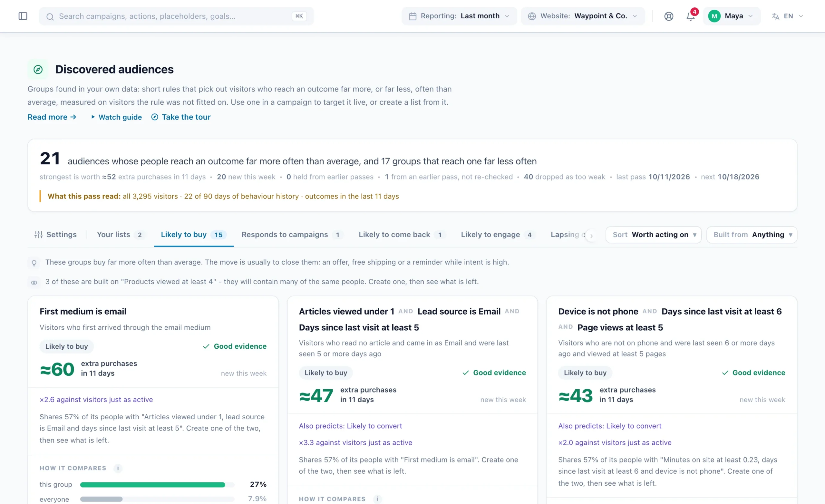
Task: Click the search magnifier icon
Action: [50, 16]
